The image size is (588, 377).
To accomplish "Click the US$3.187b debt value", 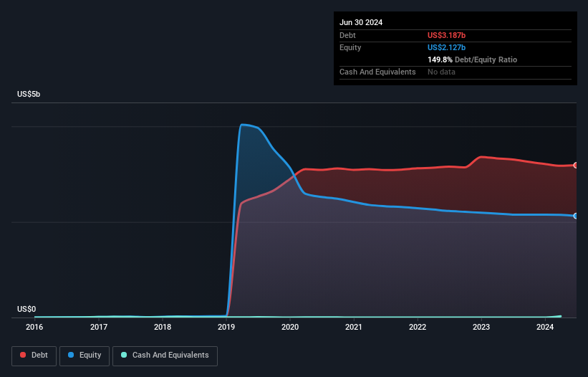I will click(446, 35).
